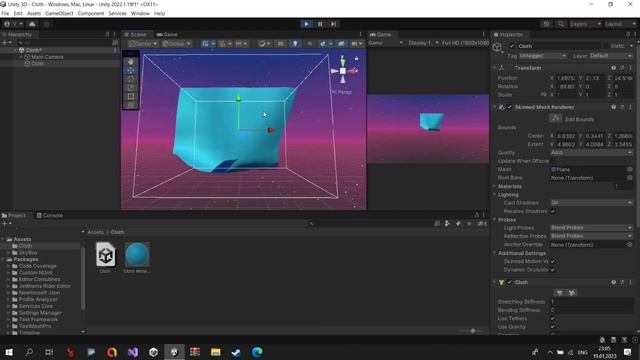Viewport: 640px width, 360px height.
Task: Click the Step frame button
Action: (333, 24)
